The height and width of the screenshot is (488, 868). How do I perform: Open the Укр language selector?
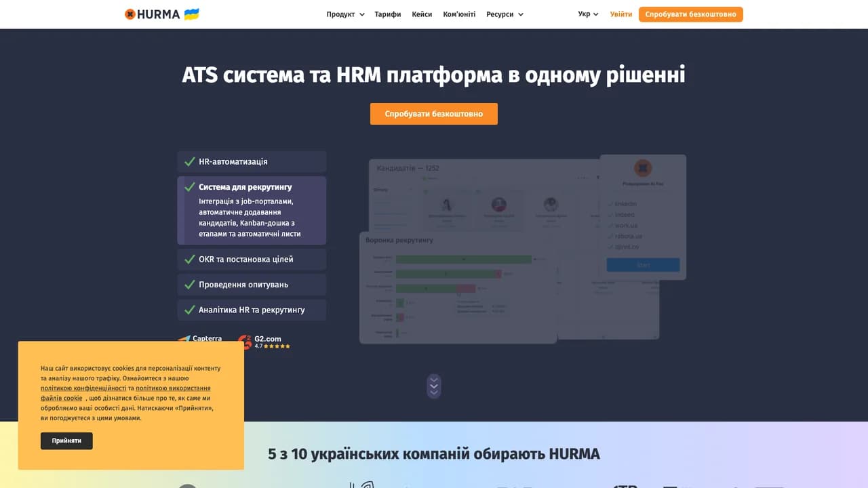pyautogui.click(x=588, y=14)
